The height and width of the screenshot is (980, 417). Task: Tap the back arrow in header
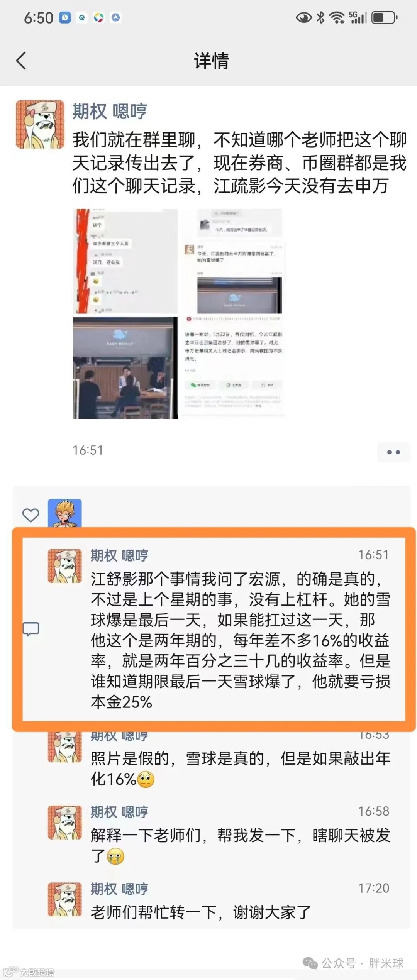pos(21,61)
